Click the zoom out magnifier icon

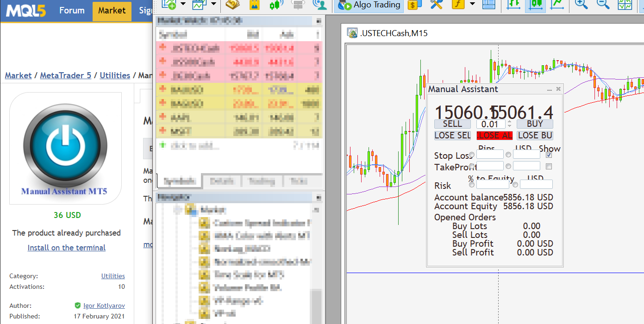point(603,5)
